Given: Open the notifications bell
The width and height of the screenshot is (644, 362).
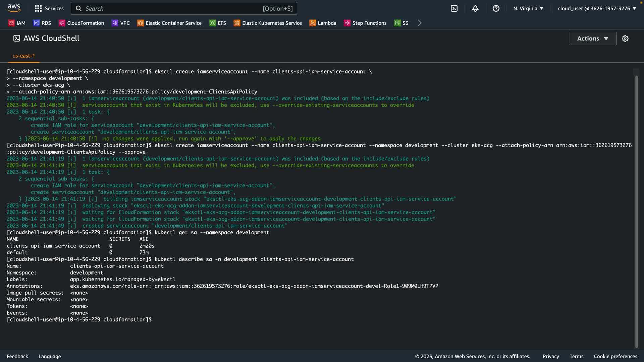Looking at the screenshot, I should coord(475,8).
